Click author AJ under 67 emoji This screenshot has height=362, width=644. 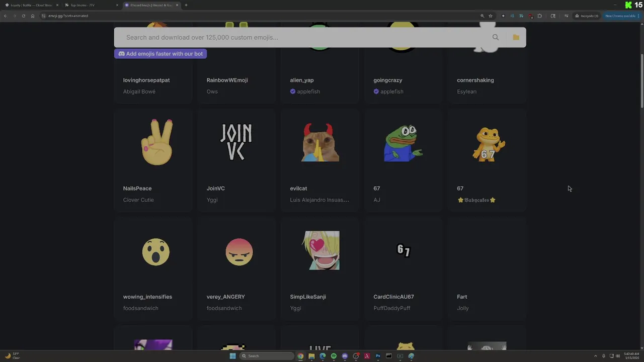[377, 200]
